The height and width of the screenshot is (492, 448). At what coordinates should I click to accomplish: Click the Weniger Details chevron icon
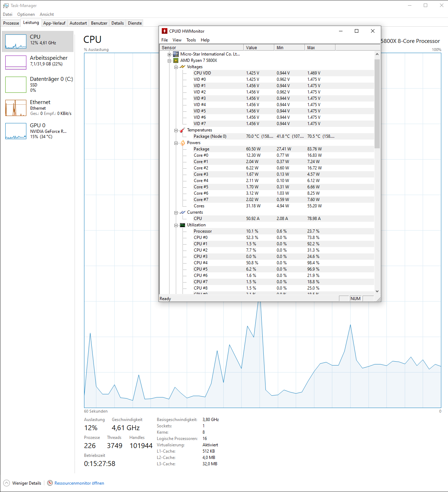pyautogui.click(x=6, y=483)
